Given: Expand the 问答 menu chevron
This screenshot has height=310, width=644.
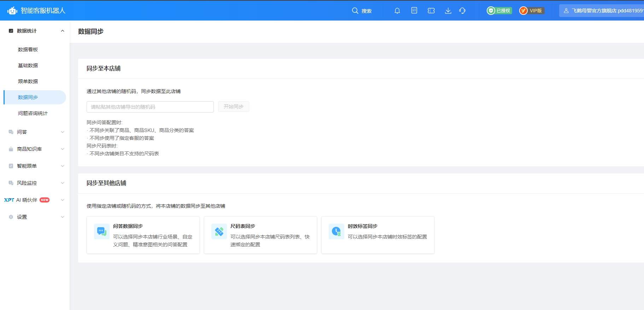Looking at the screenshot, I should (x=63, y=132).
